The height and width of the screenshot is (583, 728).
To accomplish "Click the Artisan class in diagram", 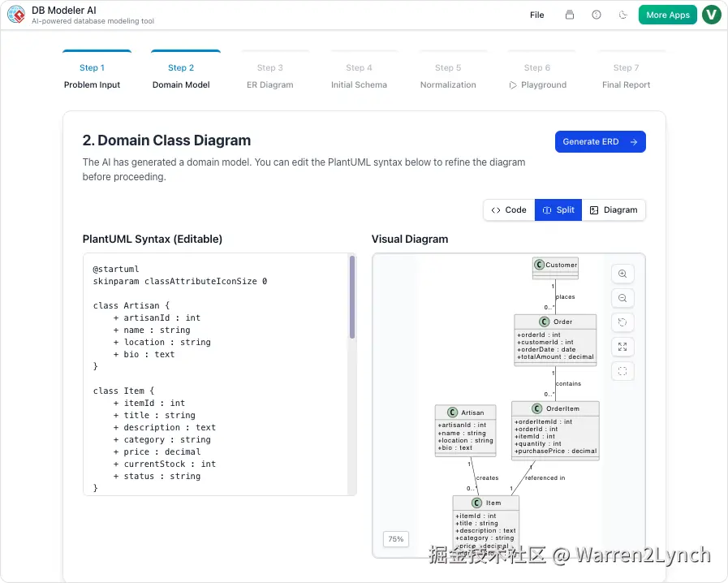I will point(466,430).
